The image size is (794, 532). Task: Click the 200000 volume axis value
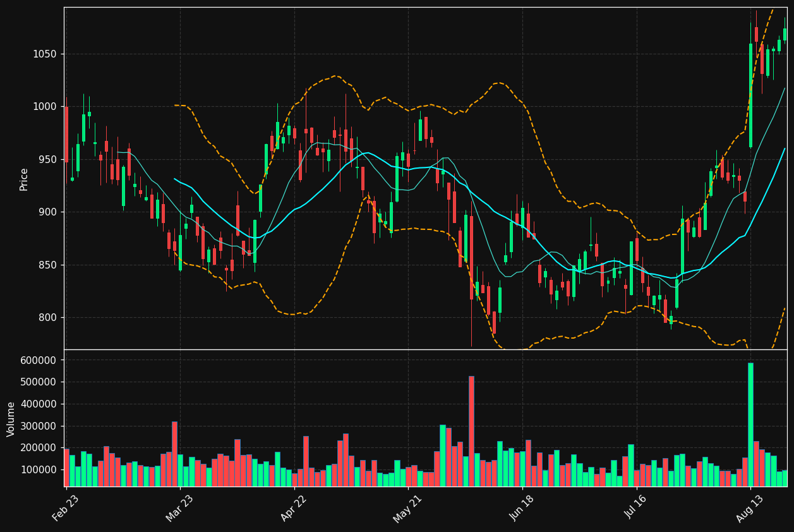(39, 448)
